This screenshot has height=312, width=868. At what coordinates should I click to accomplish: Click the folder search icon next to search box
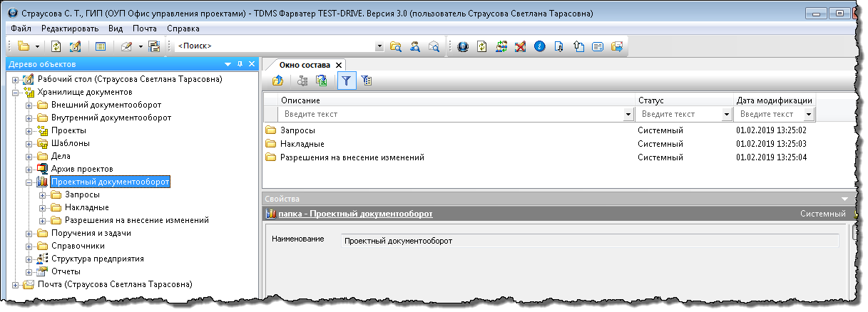395,46
